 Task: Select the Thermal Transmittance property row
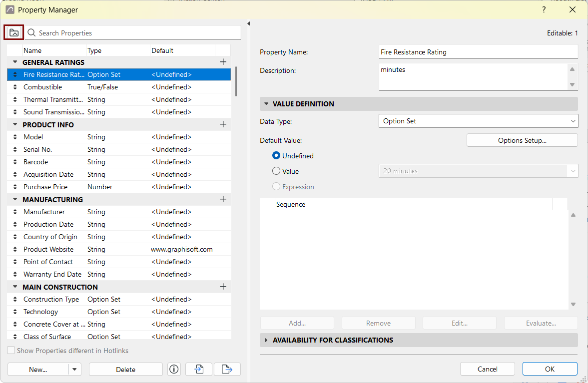click(119, 100)
